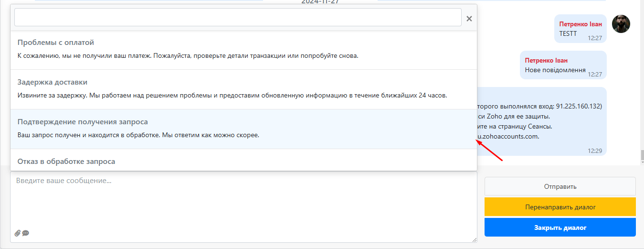Select the 'Проблемы с оплатой' template
This screenshot has width=644, height=249.
tap(243, 50)
